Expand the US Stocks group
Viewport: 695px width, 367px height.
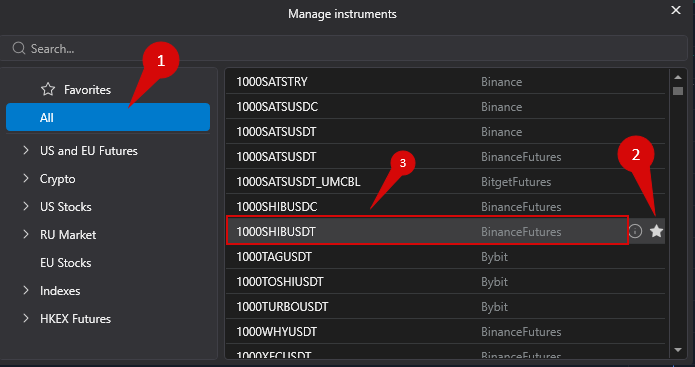point(26,207)
